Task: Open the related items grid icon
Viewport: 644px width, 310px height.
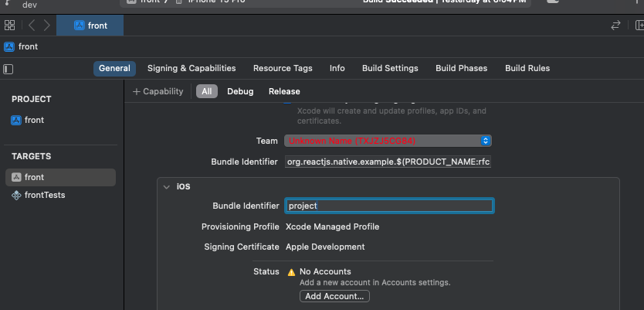Action: click(x=9, y=25)
